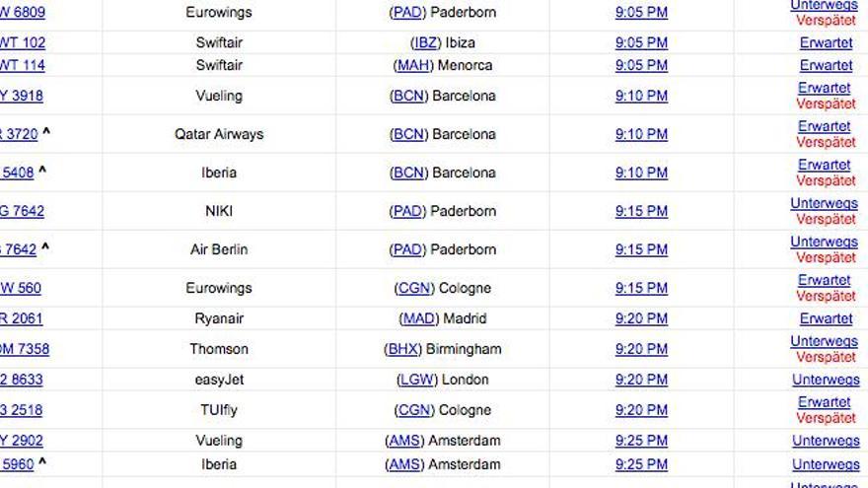Select Thomson flight number 7358 link
This screenshot has height=488, width=868.
(x=25, y=349)
